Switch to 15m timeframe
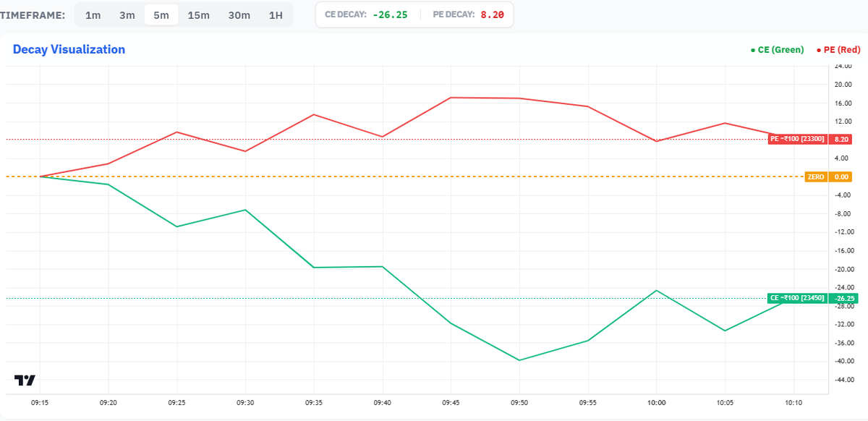Screen dimensions: 868x421 (x=198, y=14)
